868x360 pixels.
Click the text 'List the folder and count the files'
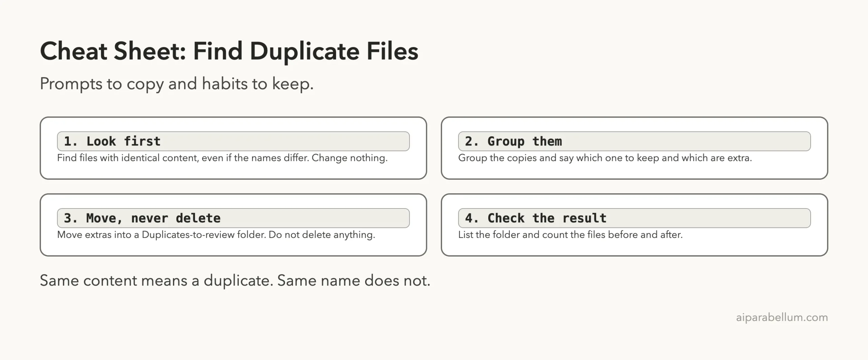(x=532, y=235)
